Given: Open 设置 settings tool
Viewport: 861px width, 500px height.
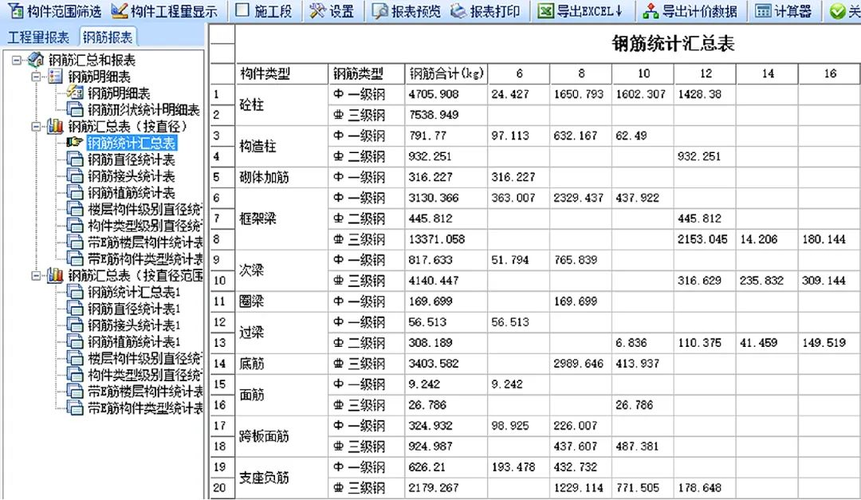Looking at the screenshot, I should tap(332, 10).
